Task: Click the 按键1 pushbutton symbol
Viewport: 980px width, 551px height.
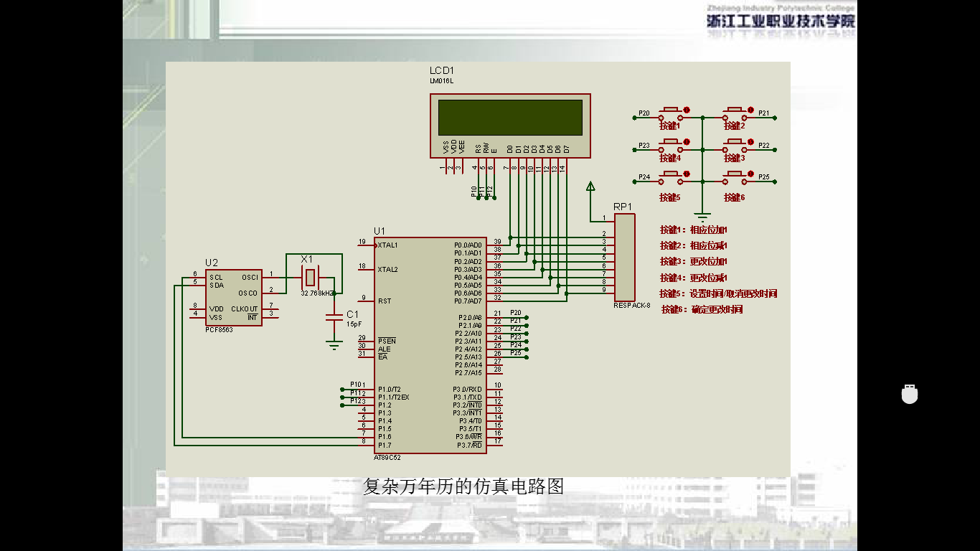Action: [x=671, y=113]
